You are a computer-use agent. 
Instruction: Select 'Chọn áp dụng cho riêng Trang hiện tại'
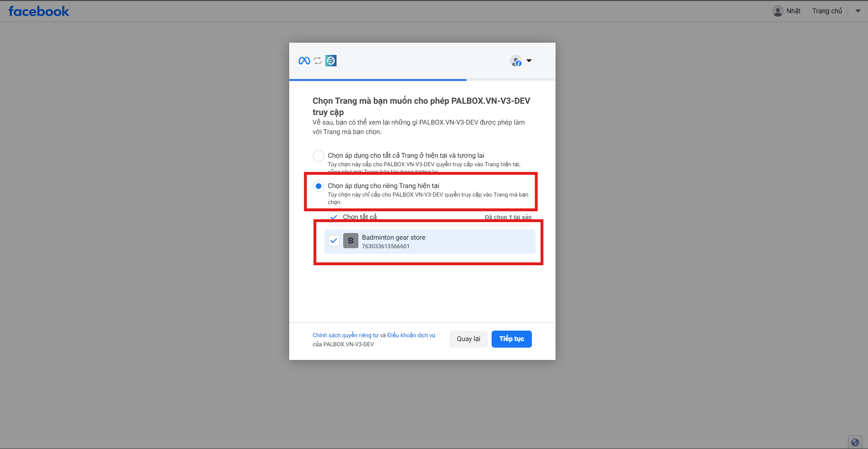pos(319,186)
